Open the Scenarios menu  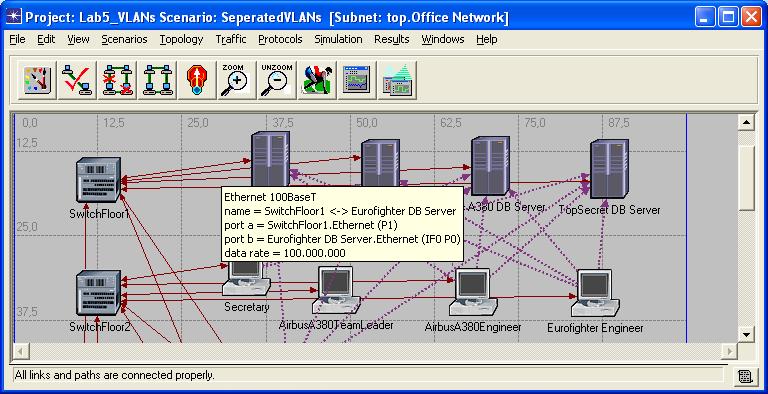click(x=124, y=39)
